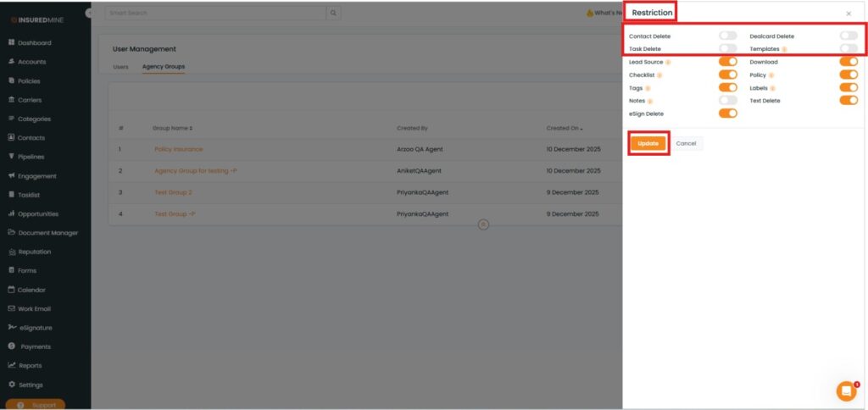Switch to the Users tab

120,66
